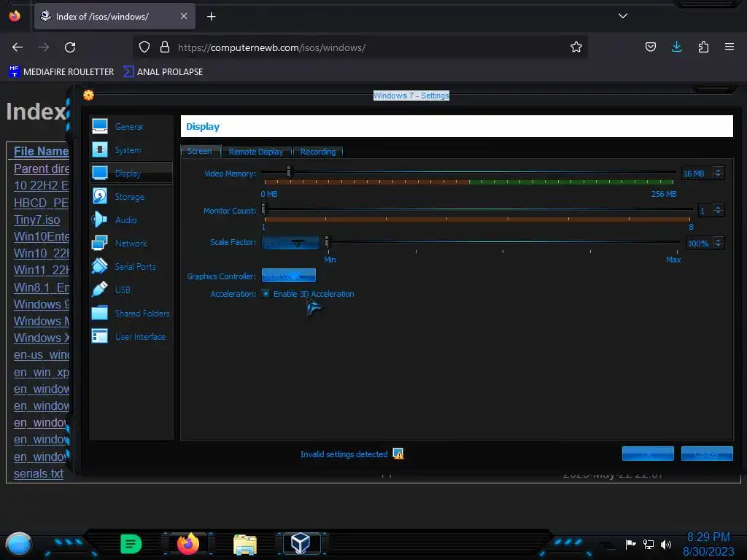Reload the current Firefox page
Viewport: 747px width, 560px height.
click(x=70, y=47)
